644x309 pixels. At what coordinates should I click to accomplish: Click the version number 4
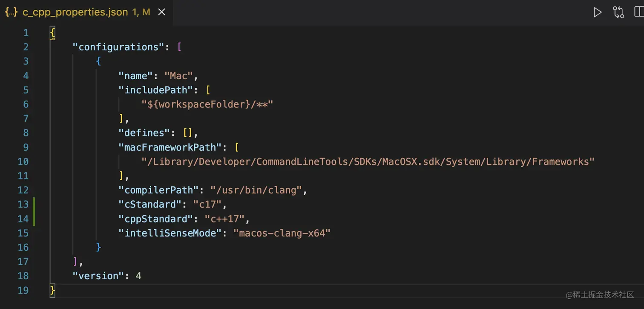138,276
